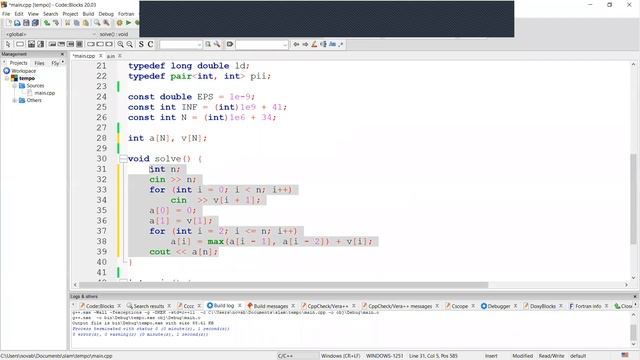Close the Management panel
640x360 pixels.
[x=62, y=54]
